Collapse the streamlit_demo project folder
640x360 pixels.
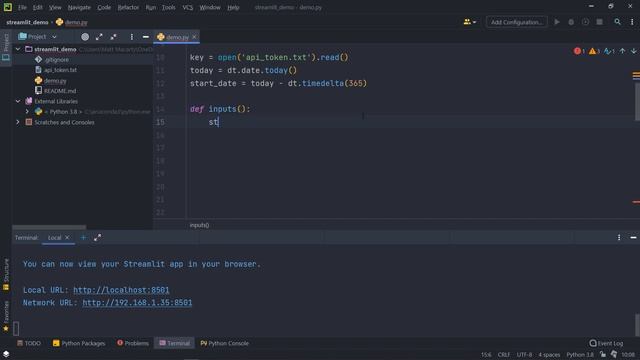[18, 49]
